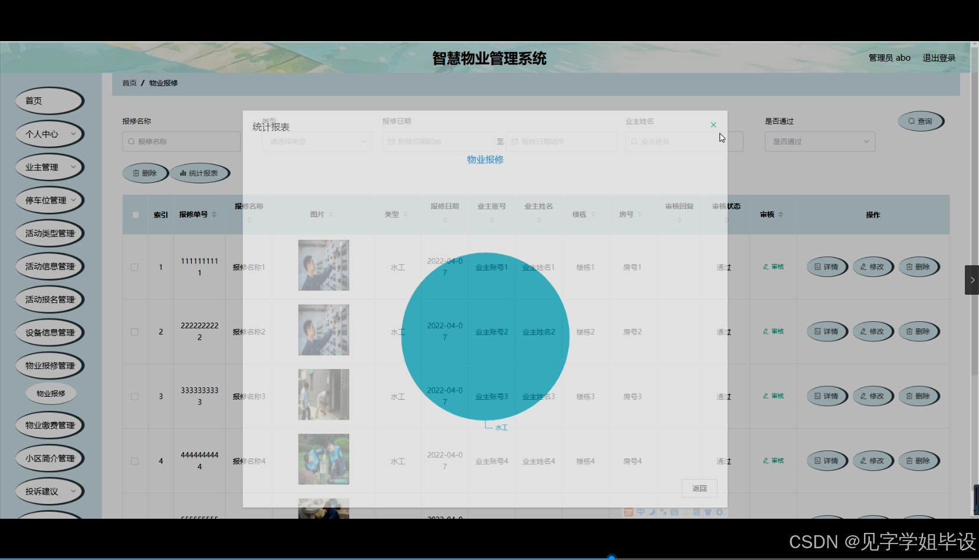The height and width of the screenshot is (560, 979).
Task: Click the 水工 pie chart legend label
Action: (501, 427)
